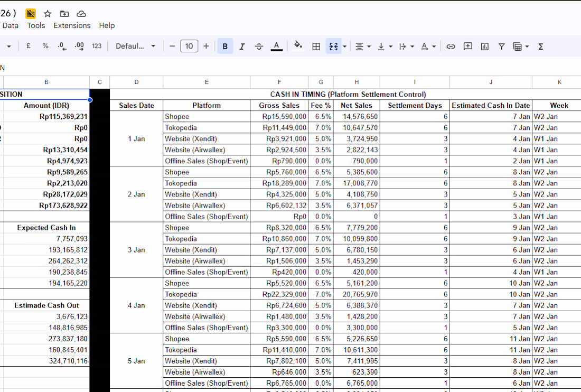Click the Move to folder icon
Image resolution: width=581 pixels, height=392 pixels.
[64, 14]
